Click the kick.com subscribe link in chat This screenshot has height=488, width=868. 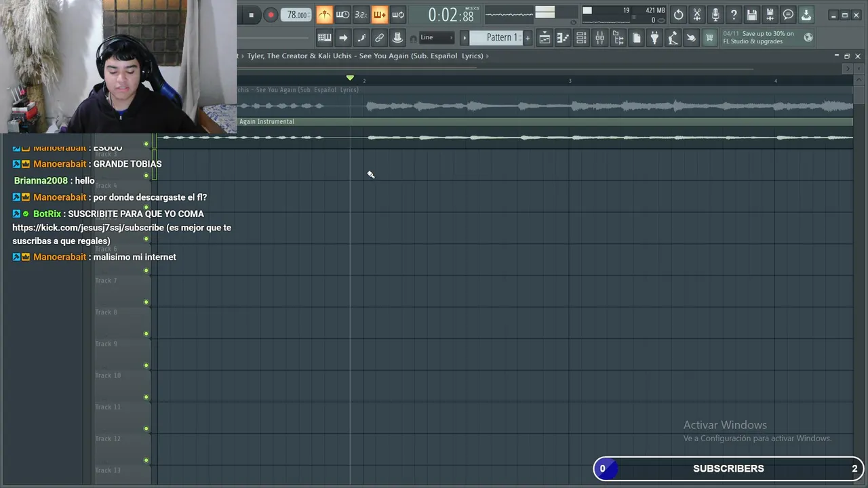point(88,228)
